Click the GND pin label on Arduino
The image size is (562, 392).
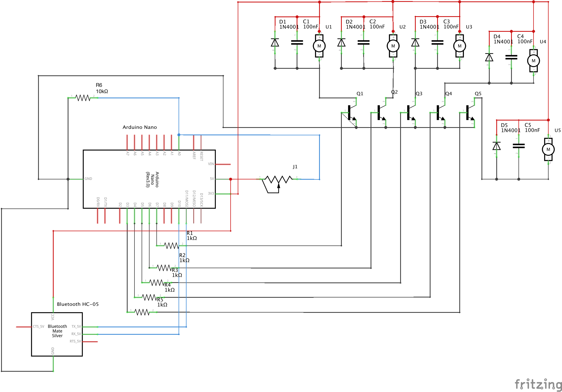(x=88, y=179)
